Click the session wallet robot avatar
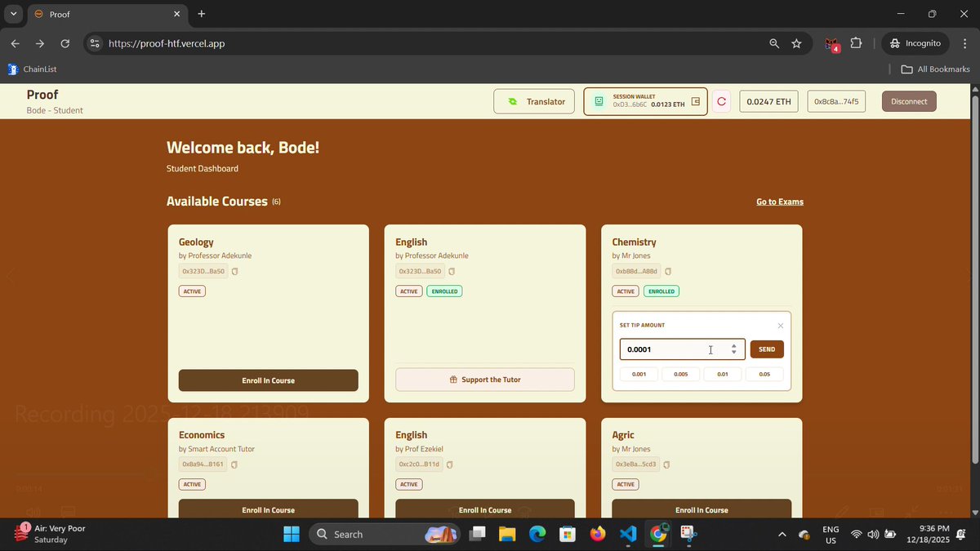Image resolution: width=980 pixels, height=551 pixels. [x=599, y=102]
